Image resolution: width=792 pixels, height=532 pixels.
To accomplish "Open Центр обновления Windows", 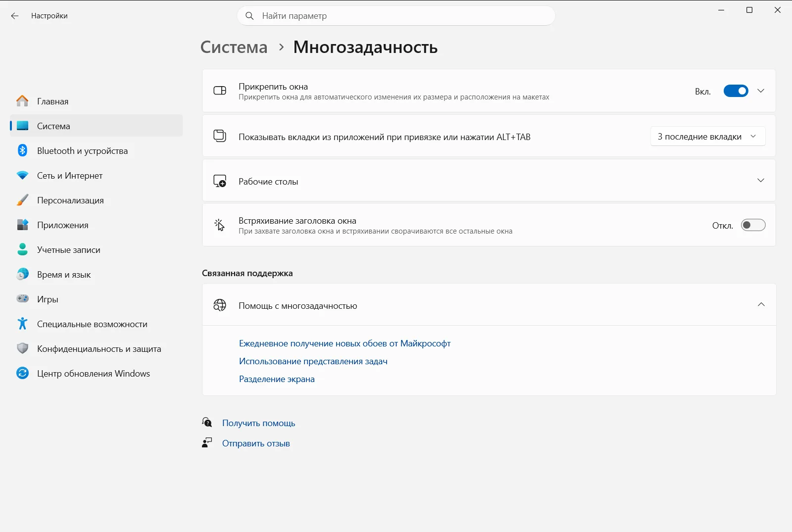I will coord(97,373).
